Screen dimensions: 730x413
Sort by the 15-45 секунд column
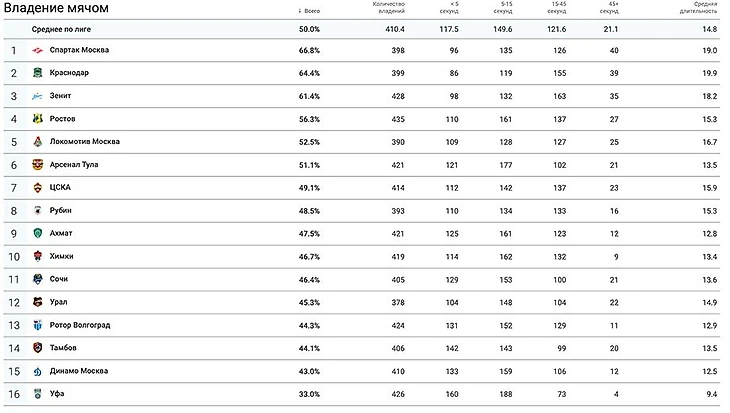pyautogui.click(x=557, y=7)
